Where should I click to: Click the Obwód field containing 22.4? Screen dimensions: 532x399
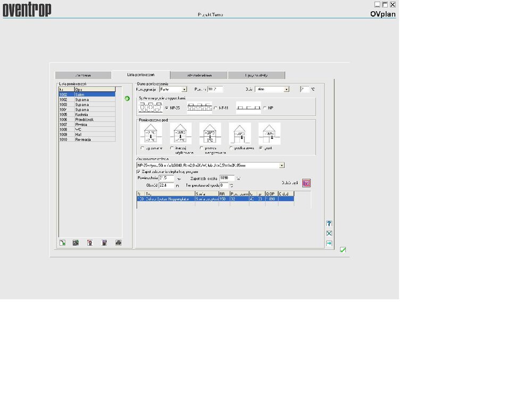click(166, 186)
